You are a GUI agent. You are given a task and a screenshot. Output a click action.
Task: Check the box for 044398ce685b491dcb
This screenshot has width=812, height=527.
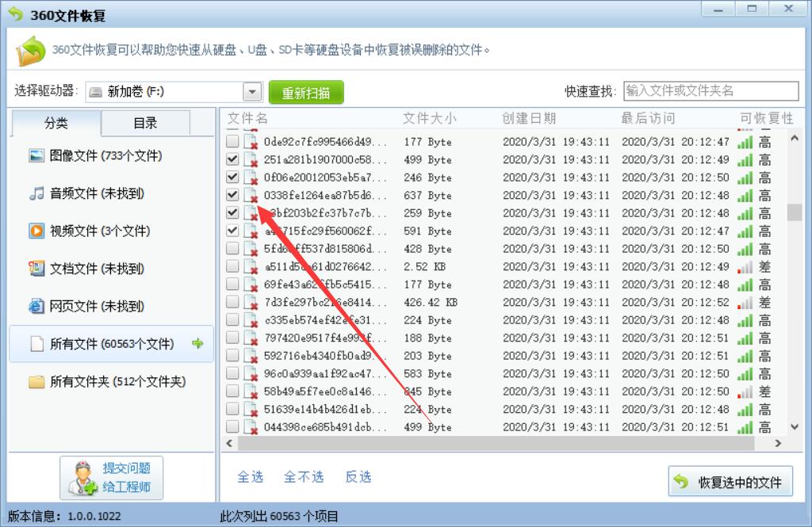pos(232,426)
